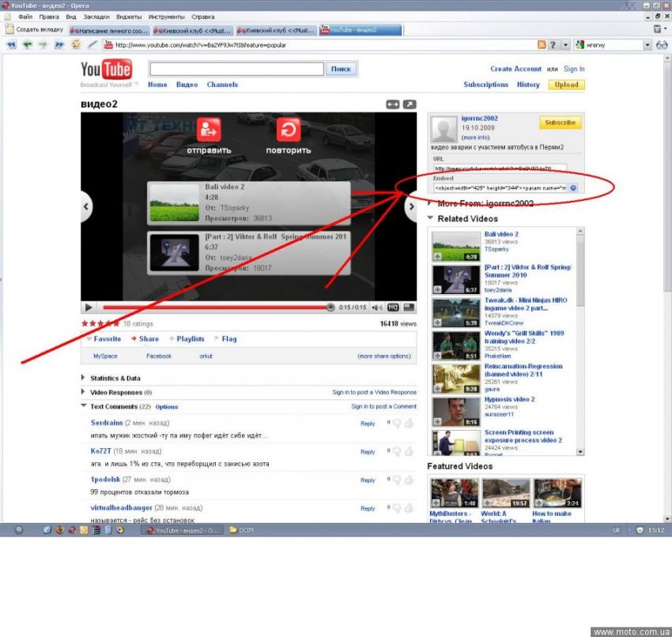Click the (more info) uploader link
The width and height of the screenshot is (672, 637).
[x=475, y=138]
